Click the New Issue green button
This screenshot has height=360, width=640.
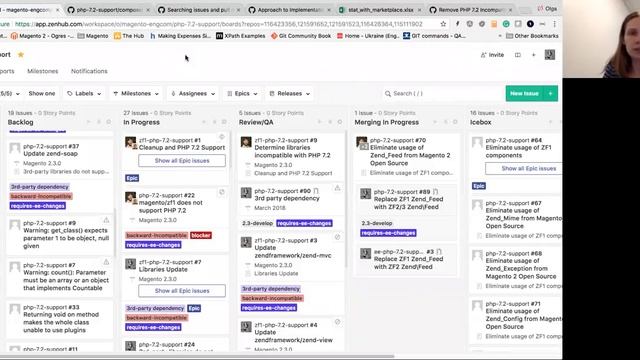pyautogui.click(x=524, y=93)
